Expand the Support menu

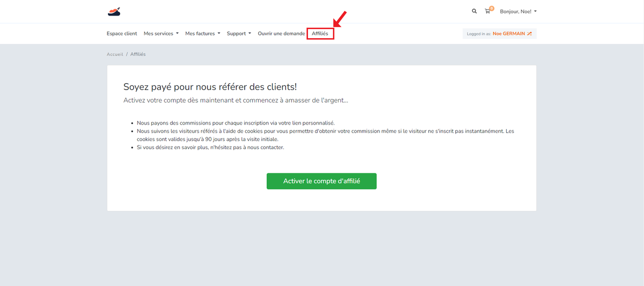[239, 33]
